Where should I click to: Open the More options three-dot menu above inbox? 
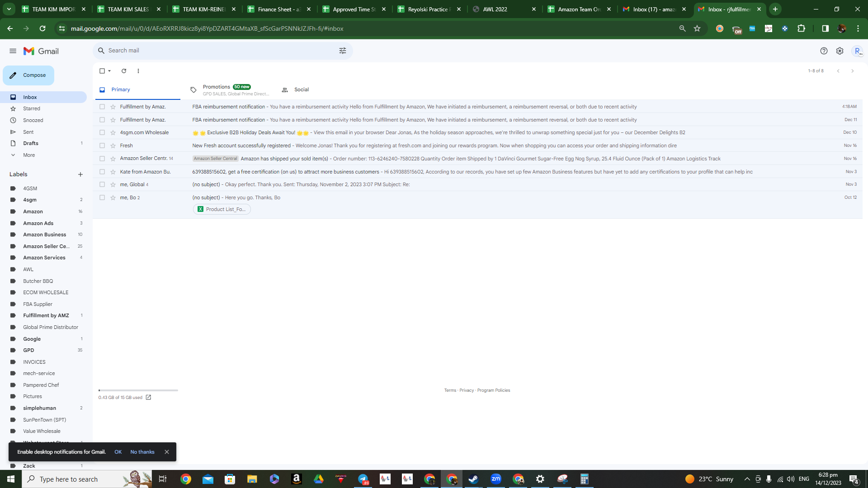[x=138, y=71]
